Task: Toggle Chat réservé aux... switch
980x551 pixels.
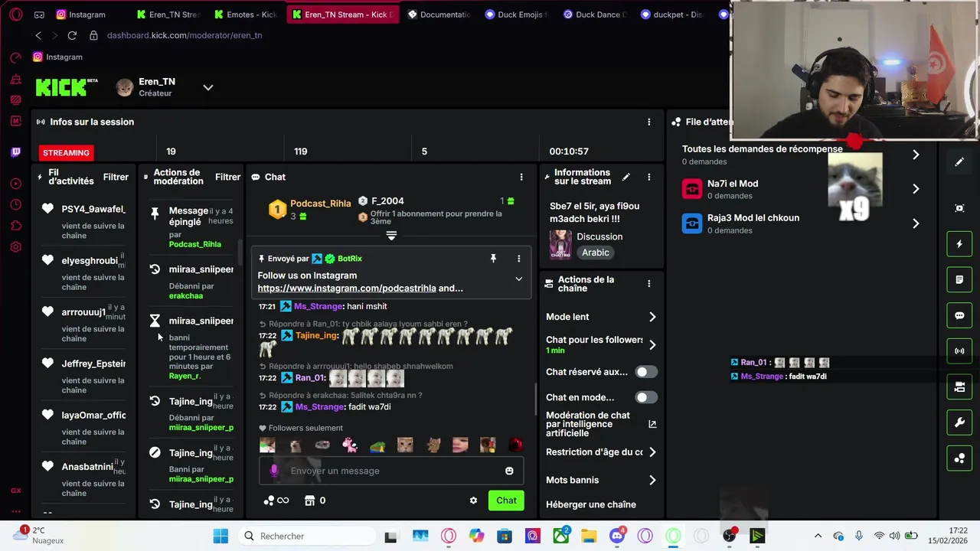Action: pos(646,372)
